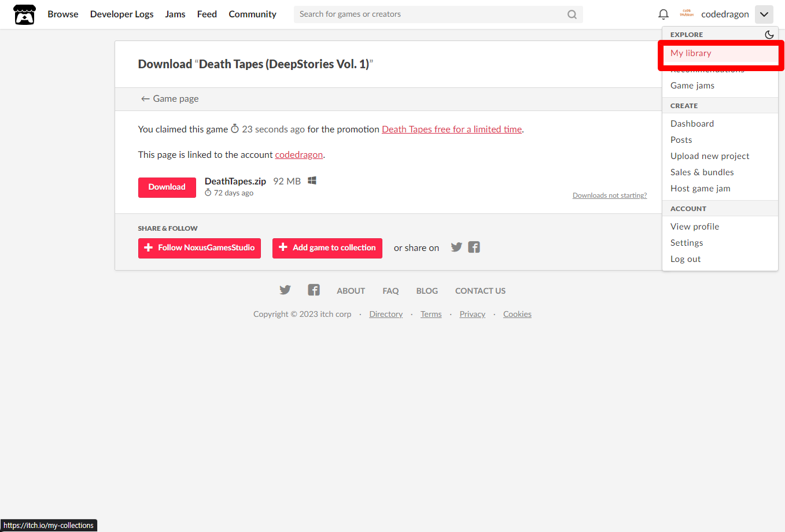Click the Windows platform icon beside DeathTapes.zip
The height and width of the screenshot is (532, 785).
312,180
